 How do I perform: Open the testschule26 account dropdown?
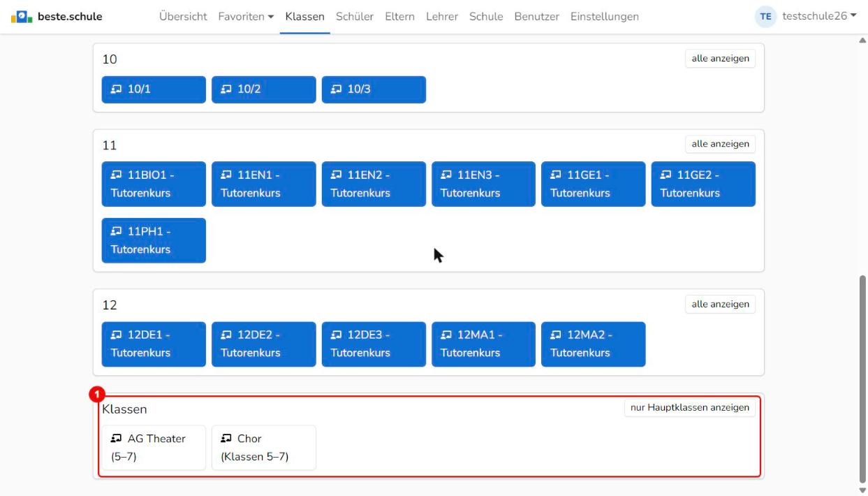(x=819, y=16)
